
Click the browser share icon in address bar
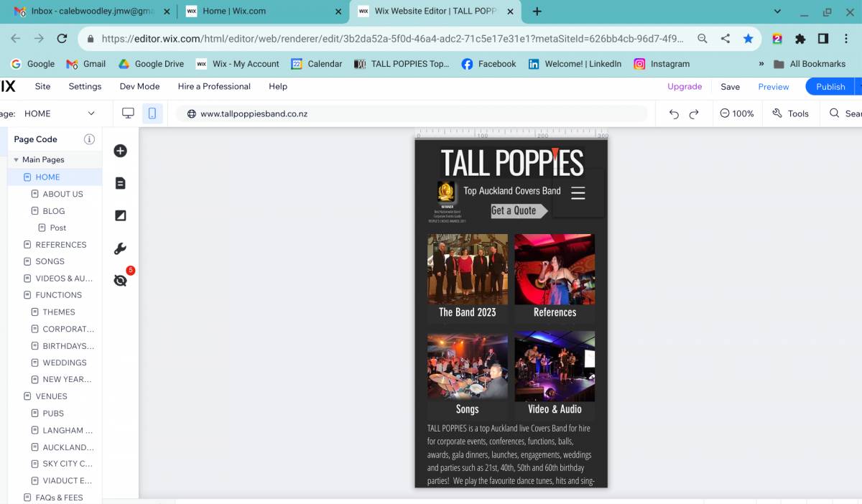click(726, 39)
